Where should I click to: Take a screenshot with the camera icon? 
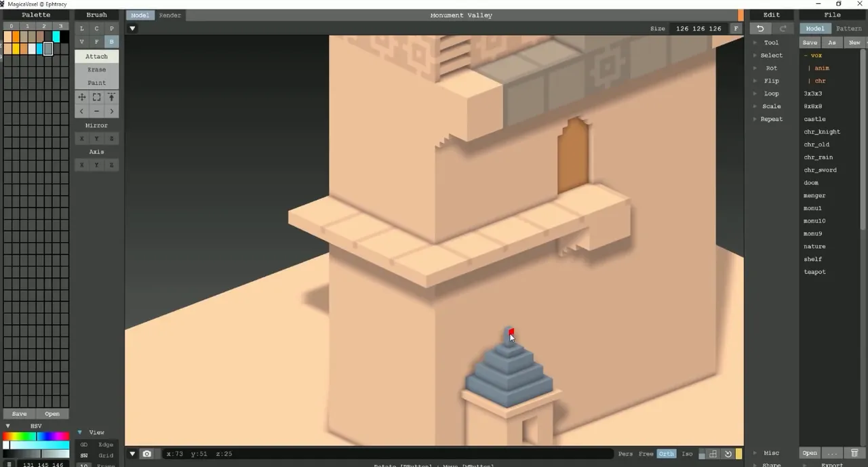pyautogui.click(x=147, y=453)
